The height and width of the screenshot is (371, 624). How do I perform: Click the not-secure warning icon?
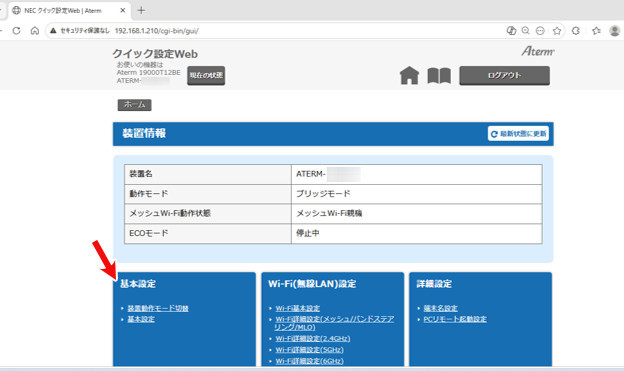(x=53, y=31)
